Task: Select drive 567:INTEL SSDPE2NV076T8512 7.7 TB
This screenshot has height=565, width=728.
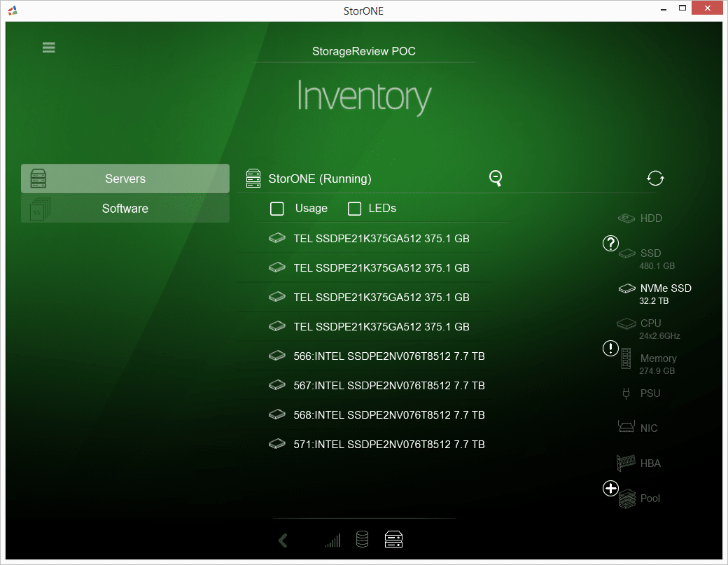Action: click(x=377, y=385)
